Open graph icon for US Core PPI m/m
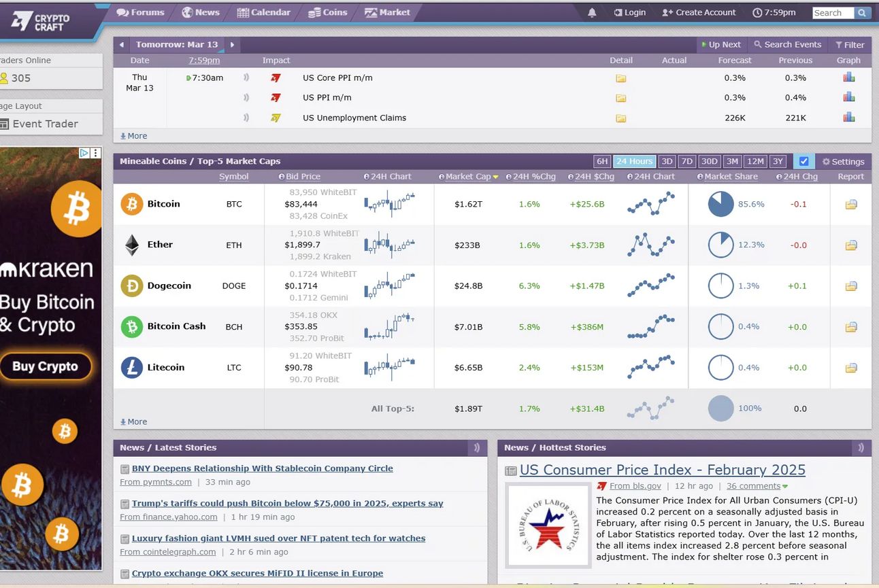879x588 pixels. pos(848,77)
